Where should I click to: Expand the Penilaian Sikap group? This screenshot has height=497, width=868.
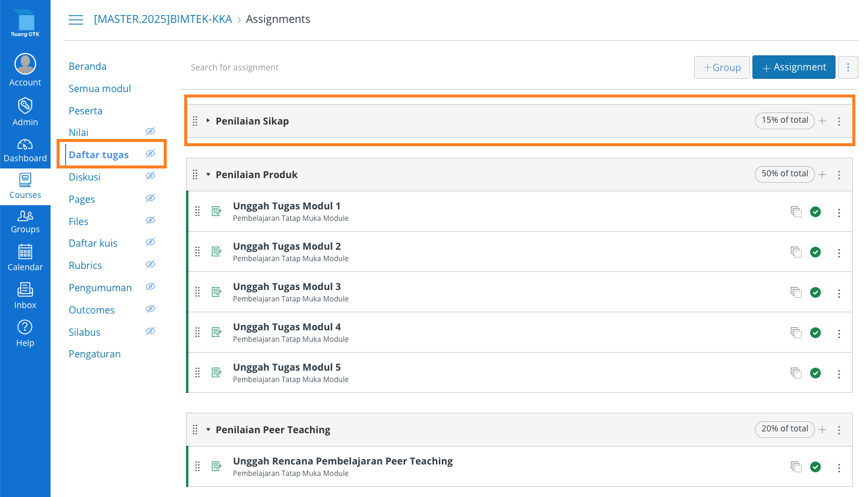tap(208, 121)
